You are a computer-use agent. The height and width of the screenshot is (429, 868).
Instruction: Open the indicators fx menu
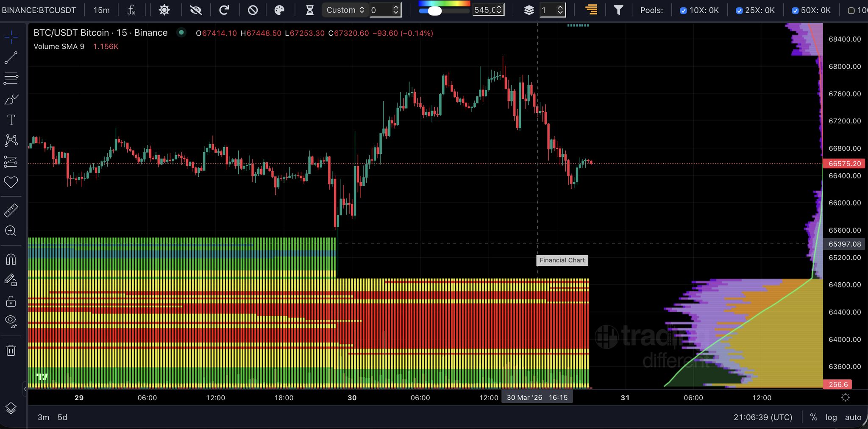pos(131,10)
